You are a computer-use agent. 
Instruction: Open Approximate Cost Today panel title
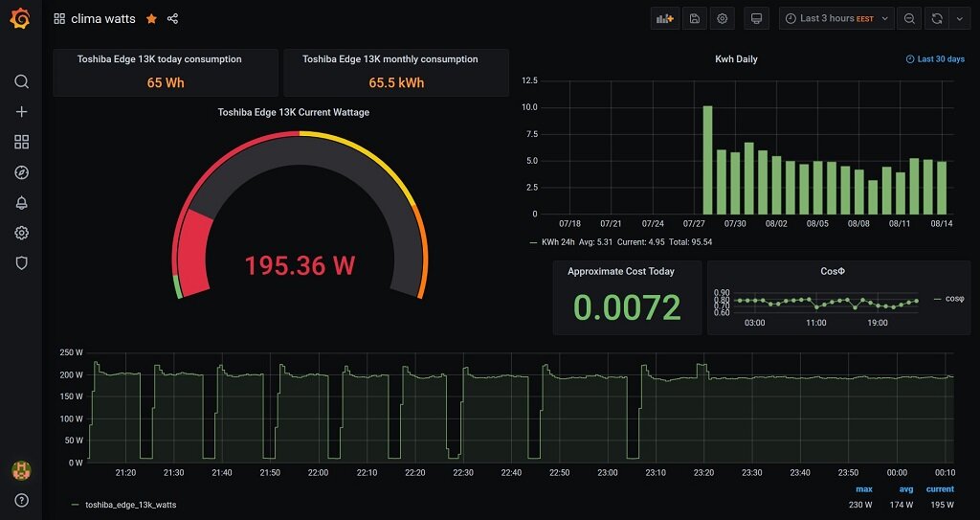tap(620, 272)
